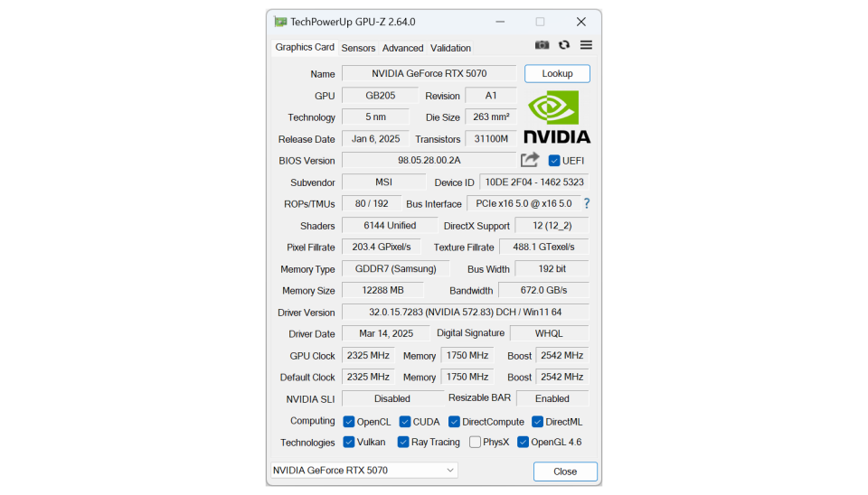Viewport: 868px width, 495px height.
Task: Toggle the Ray Tracing checkbox
Action: pyautogui.click(x=403, y=442)
